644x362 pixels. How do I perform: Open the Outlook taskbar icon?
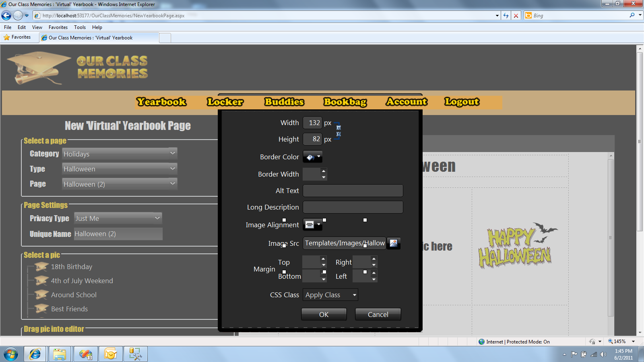pos(110,354)
